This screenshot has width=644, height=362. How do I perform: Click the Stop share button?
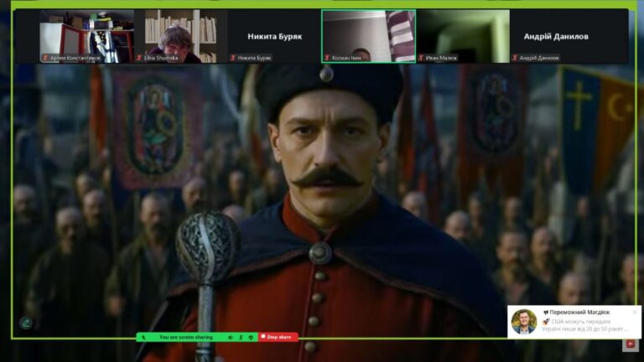[x=278, y=337]
